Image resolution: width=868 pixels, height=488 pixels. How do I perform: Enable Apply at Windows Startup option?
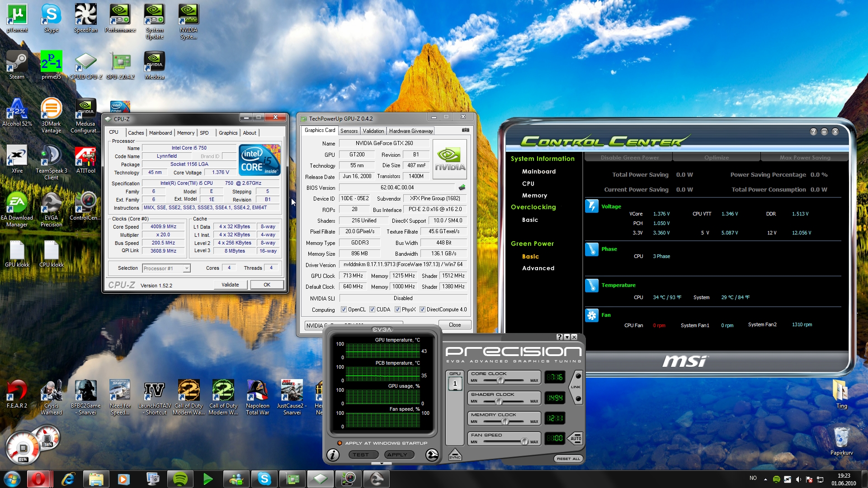point(340,443)
